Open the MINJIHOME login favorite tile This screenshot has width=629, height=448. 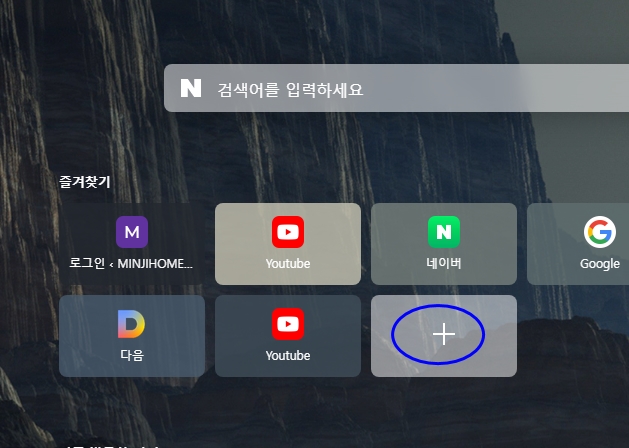(132, 244)
